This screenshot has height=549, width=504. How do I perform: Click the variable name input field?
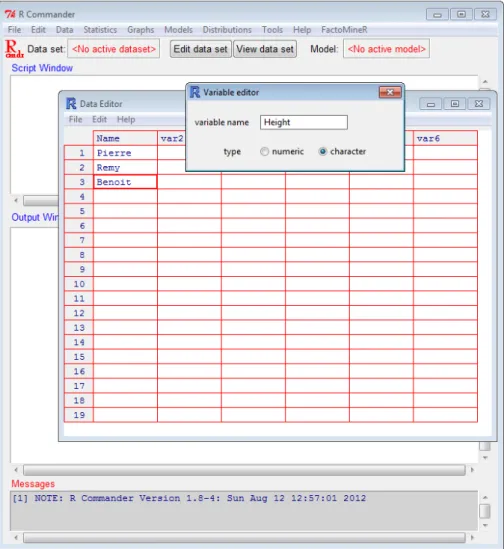coord(304,123)
